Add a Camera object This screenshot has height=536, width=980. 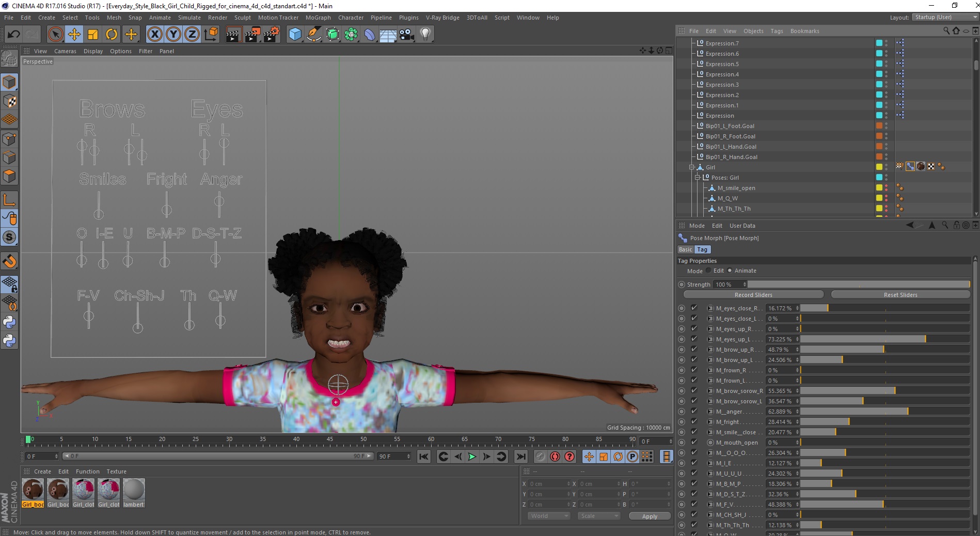[407, 35]
